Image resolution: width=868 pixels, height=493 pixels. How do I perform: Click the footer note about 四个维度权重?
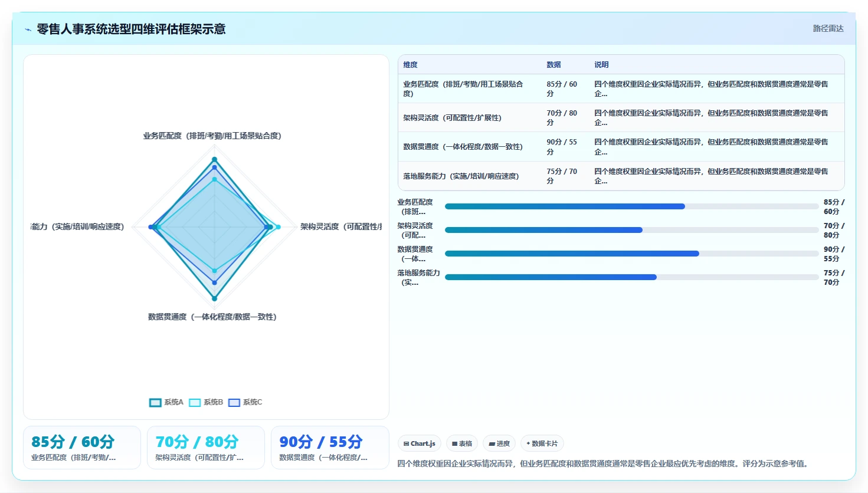pyautogui.click(x=602, y=464)
